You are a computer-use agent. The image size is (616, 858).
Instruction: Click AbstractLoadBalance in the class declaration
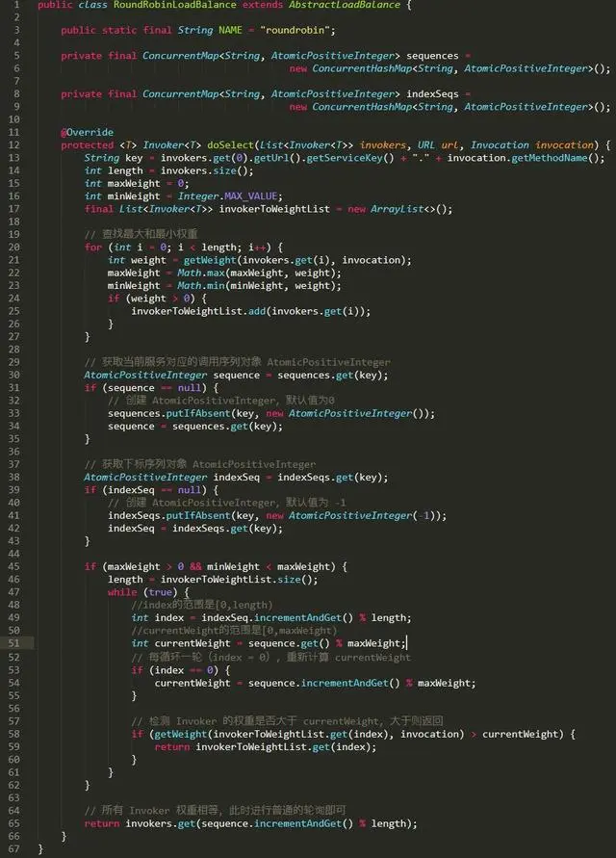tap(345, 5)
